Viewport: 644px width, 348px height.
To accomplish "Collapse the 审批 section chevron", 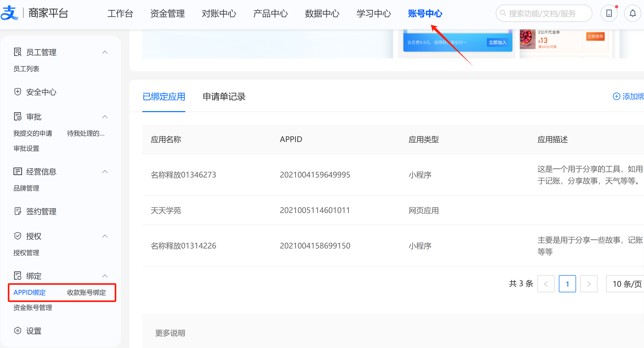I will pos(105,117).
